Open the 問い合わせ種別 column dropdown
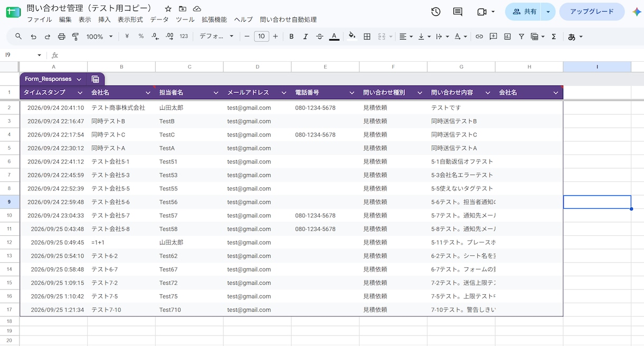Image resolution: width=644 pixels, height=346 pixels. tap(420, 92)
